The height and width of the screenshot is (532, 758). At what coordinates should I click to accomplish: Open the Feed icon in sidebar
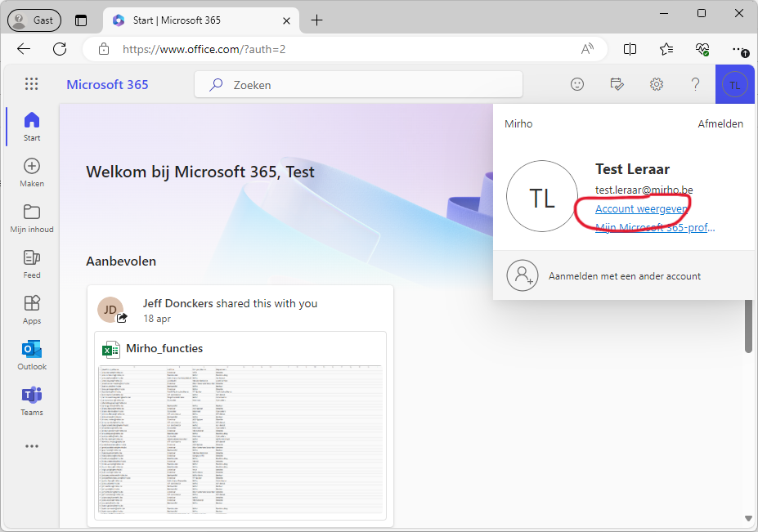32,264
